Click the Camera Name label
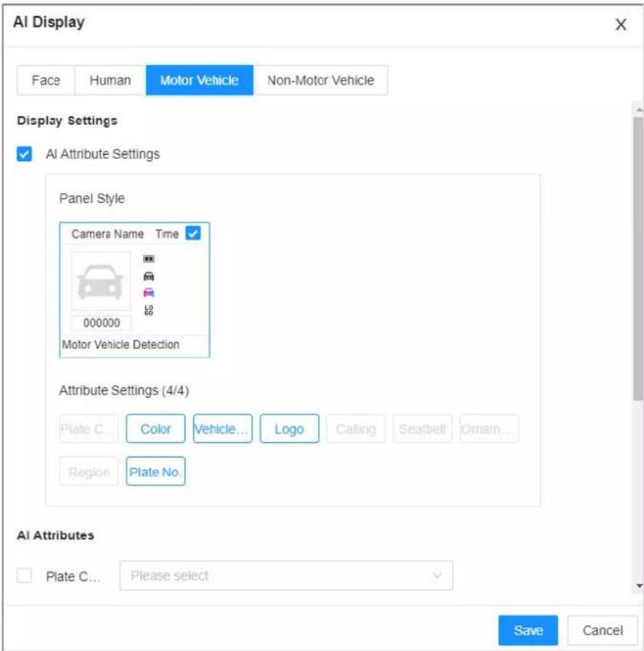 (108, 234)
